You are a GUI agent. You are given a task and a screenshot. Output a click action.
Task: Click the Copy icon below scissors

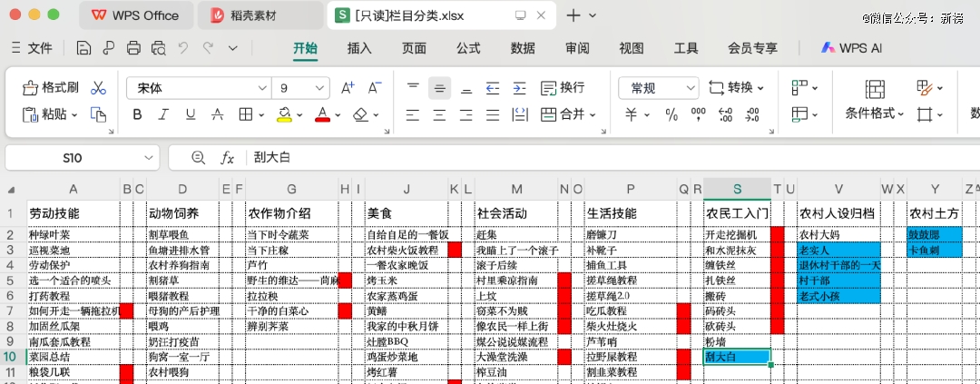click(98, 114)
